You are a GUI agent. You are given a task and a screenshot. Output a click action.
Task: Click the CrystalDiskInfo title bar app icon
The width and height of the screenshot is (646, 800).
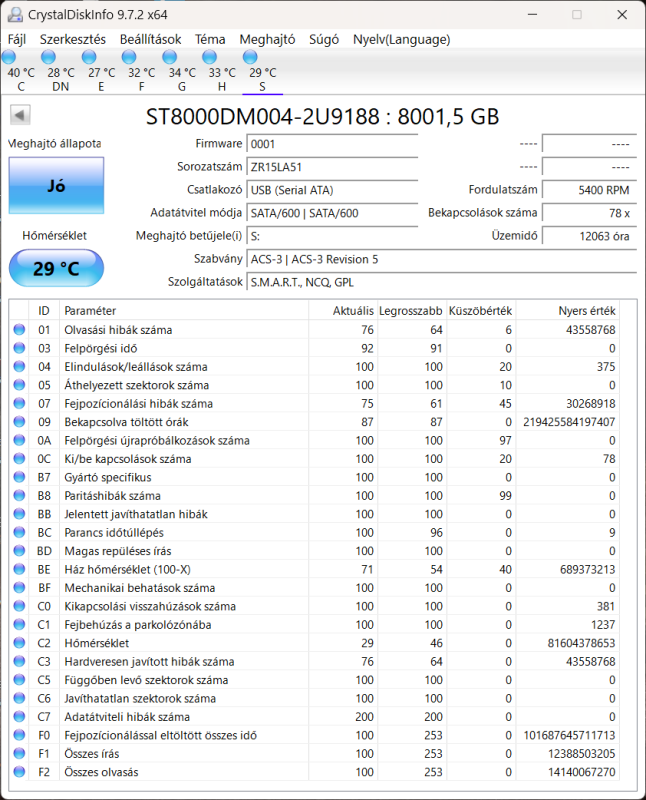click(x=15, y=14)
